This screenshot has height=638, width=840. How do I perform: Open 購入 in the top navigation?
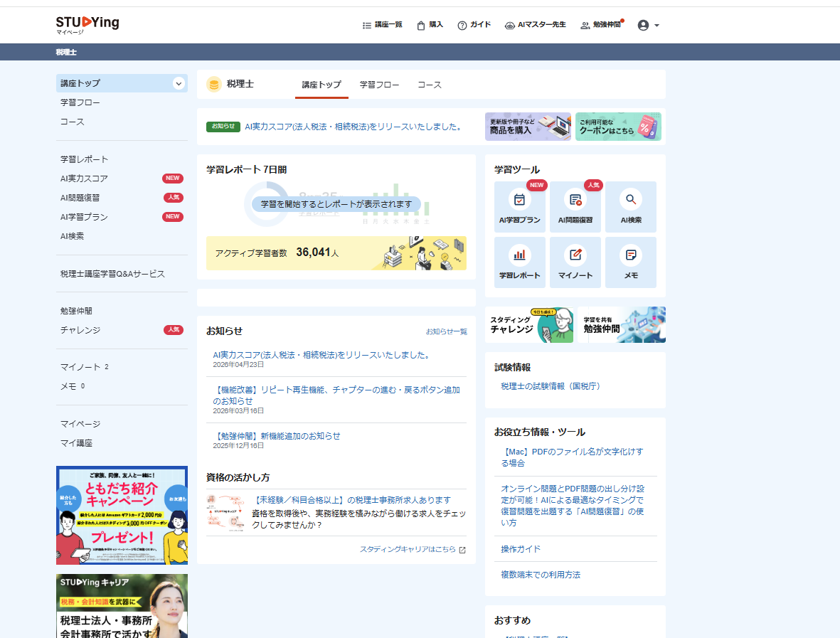coord(430,25)
